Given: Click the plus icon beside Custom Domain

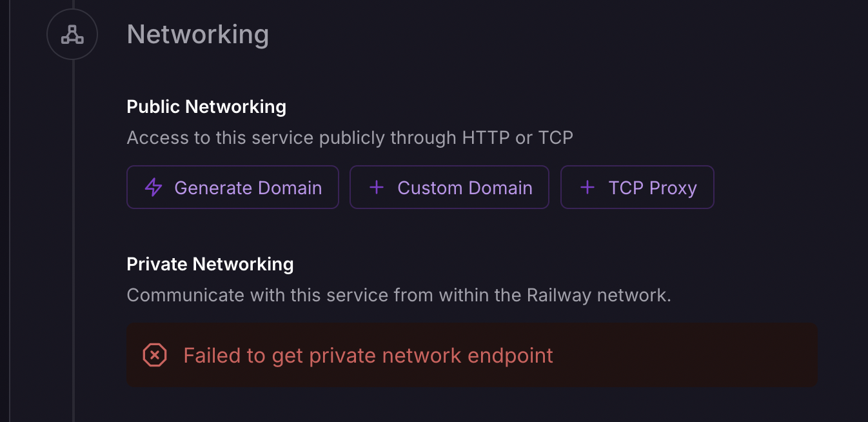Looking at the screenshot, I should [x=376, y=188].
